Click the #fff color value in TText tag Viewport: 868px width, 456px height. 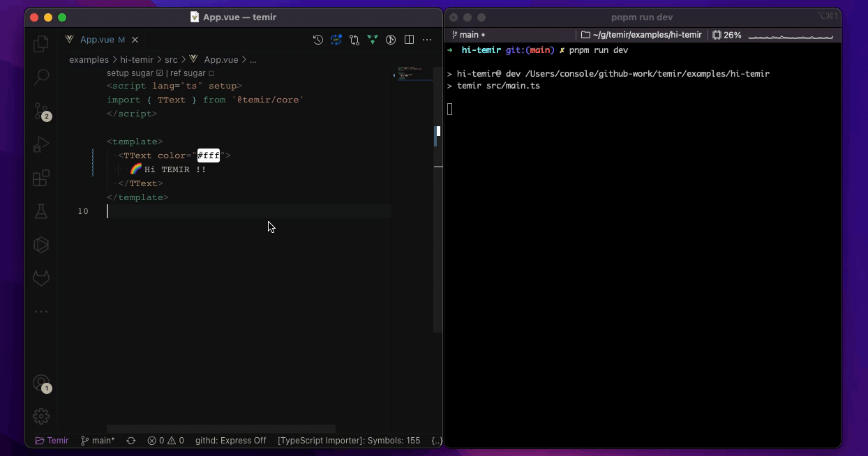pos(209,155)
